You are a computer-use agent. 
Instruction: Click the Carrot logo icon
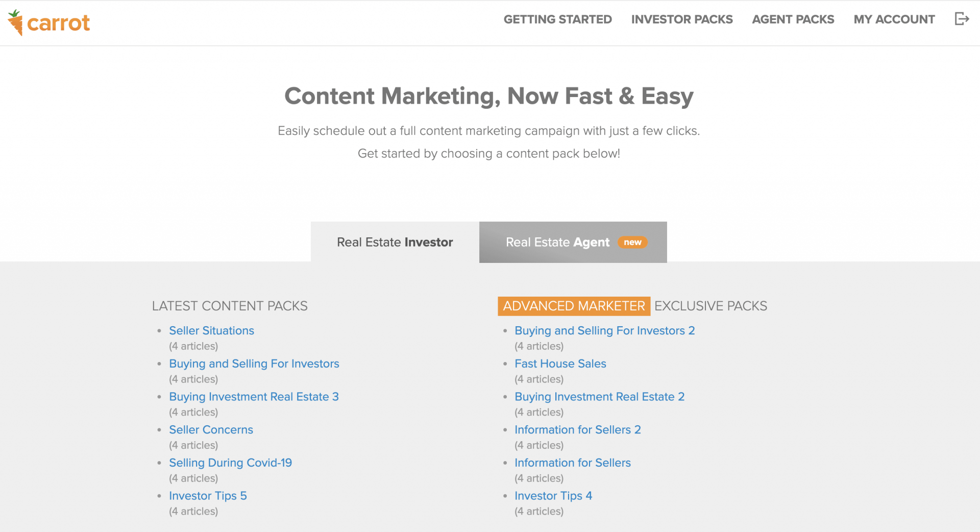click(x=16, y=23)
